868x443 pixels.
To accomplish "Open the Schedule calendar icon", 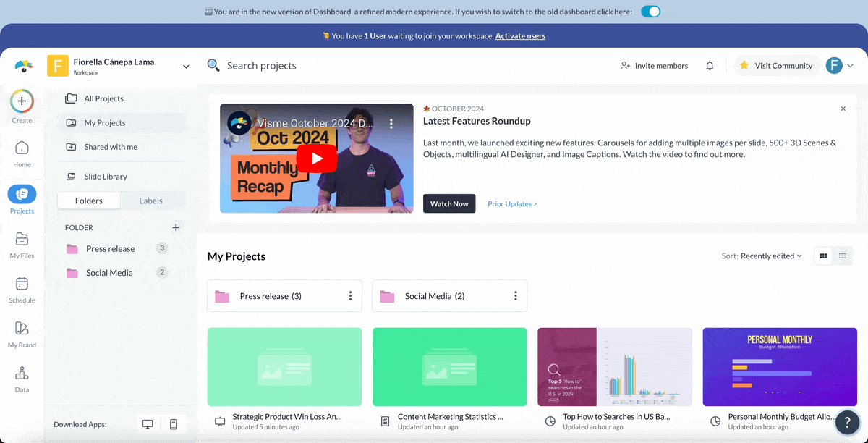I will point(22,284).
